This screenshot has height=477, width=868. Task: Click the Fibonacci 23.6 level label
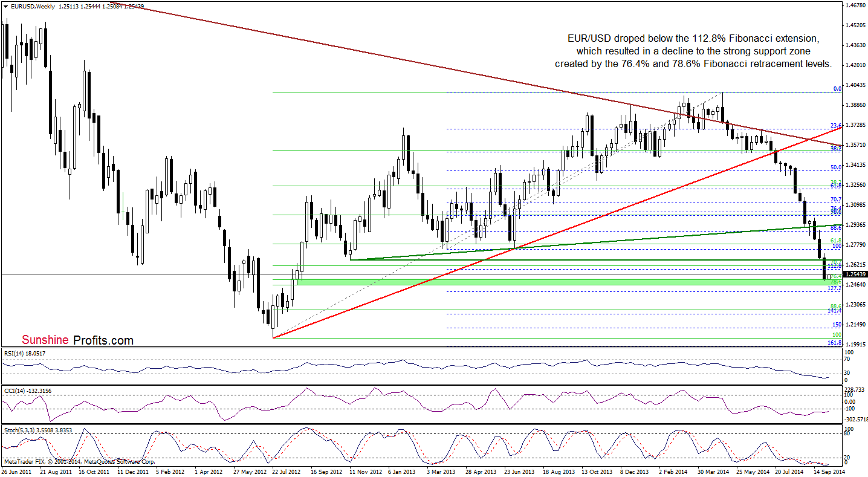pyautogui.click(x=836, y=125)
